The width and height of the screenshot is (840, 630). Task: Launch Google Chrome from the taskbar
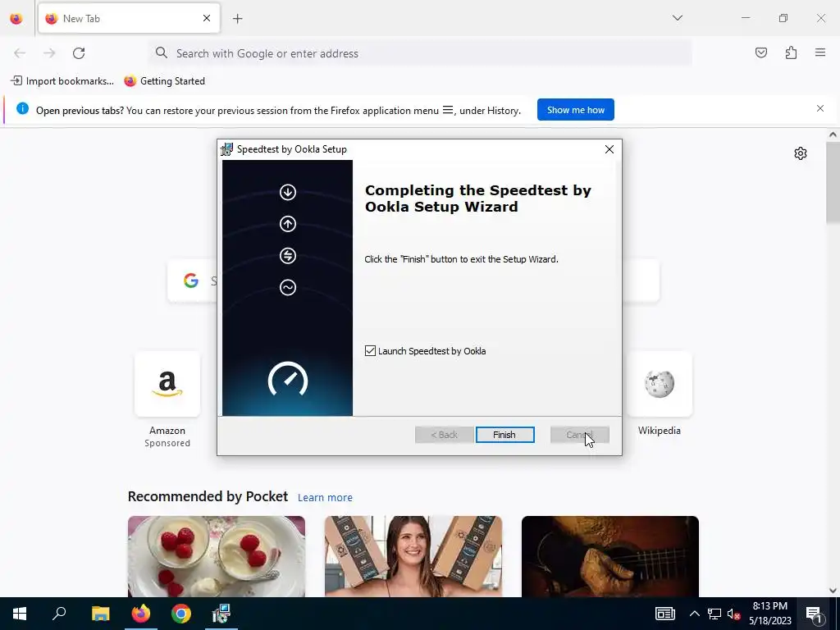[x=181, y=614]
